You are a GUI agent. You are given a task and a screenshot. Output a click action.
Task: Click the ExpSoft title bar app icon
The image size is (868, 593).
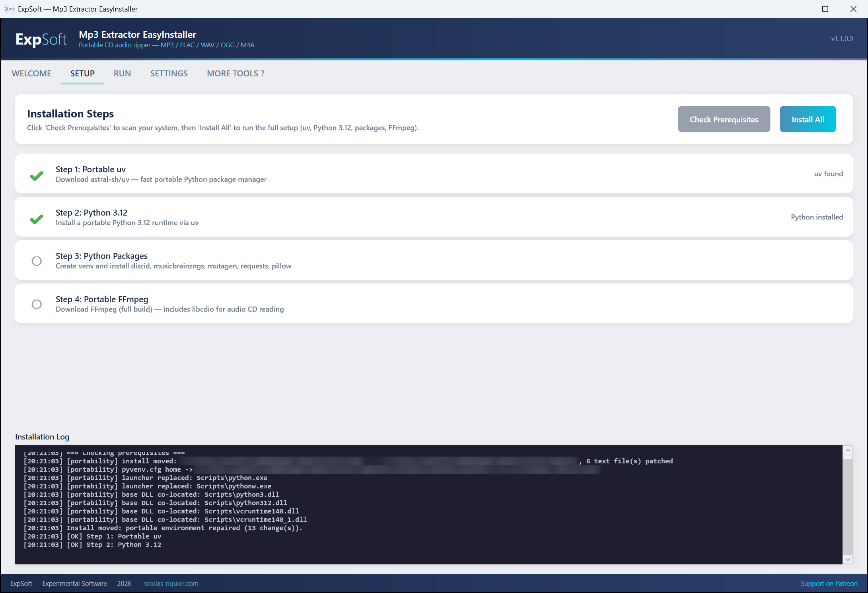[x=10, y=9]
